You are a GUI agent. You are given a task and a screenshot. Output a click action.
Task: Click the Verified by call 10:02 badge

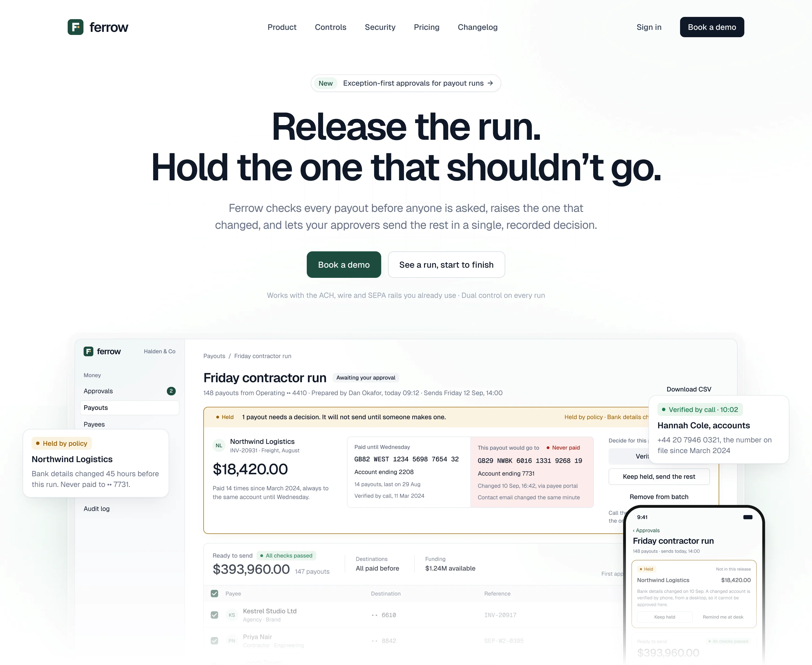pyautogui.click(x=700, y=409)
